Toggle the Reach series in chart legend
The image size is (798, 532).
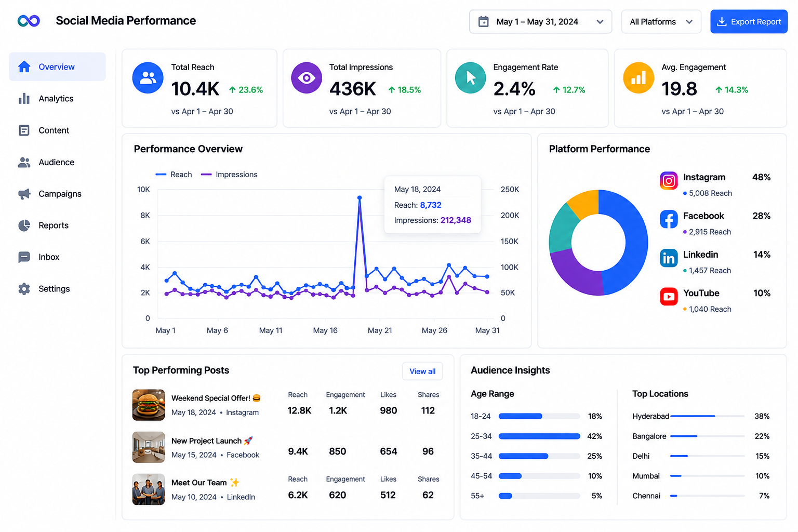[174, 175]
